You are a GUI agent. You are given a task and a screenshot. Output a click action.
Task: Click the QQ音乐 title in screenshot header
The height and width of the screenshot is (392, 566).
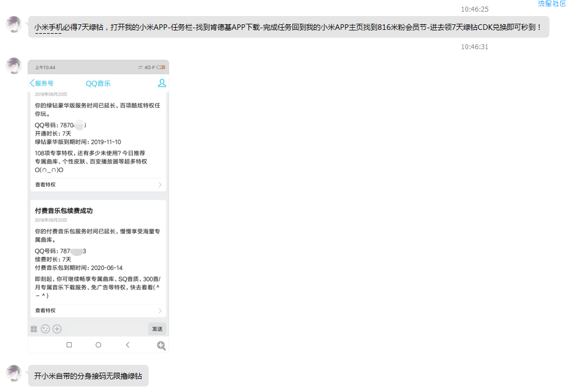coord(98,83)
